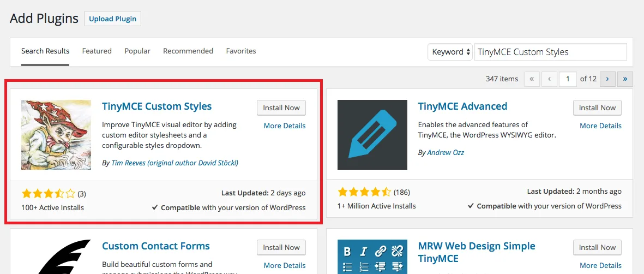Screen dimensions: 644x274
Task: Go to previous results page
Action: click(x=549, y=79)
